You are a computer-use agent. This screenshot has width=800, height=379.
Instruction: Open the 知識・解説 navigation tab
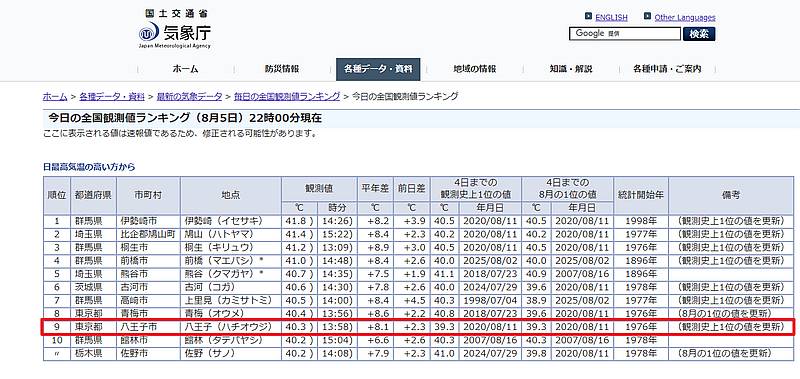pos(571,69)
